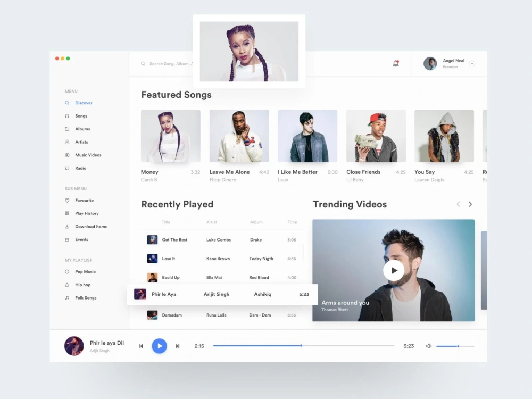532x399 pixels.
Task: Select the highlighted Phir le Aya row
Action: point(222,294)
